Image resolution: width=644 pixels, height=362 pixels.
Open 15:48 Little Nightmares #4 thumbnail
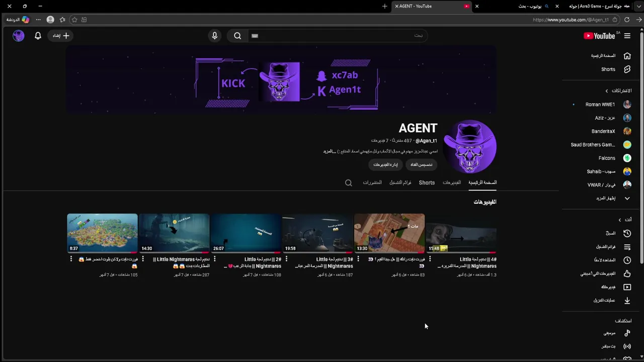461,233
